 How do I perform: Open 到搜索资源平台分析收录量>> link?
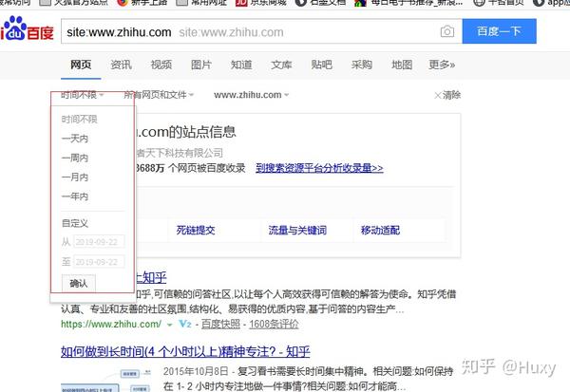point(319,168)
